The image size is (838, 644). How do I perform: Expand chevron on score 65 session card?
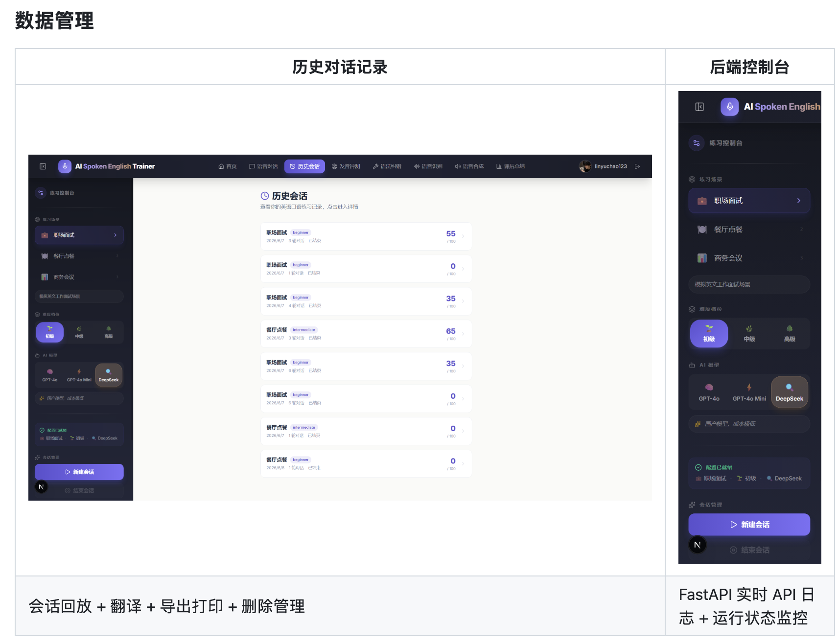tap(463, 334)
